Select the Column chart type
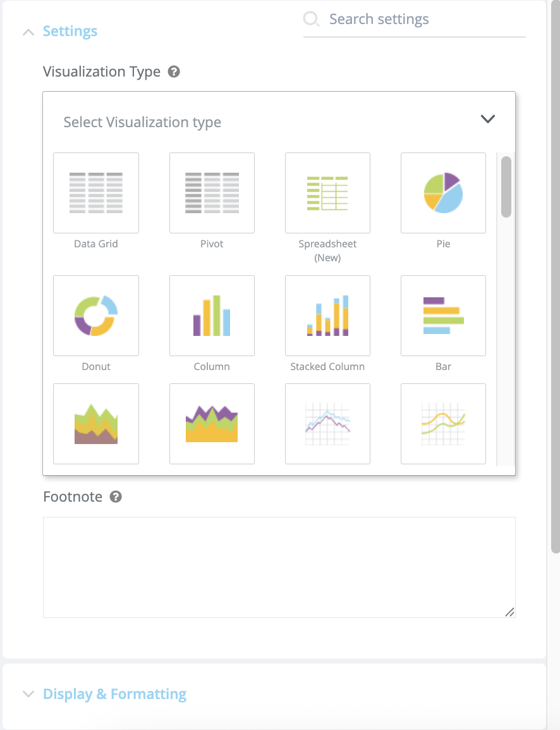Image resolution: width=560 pixels, height=730 pixels. (212, 316)
